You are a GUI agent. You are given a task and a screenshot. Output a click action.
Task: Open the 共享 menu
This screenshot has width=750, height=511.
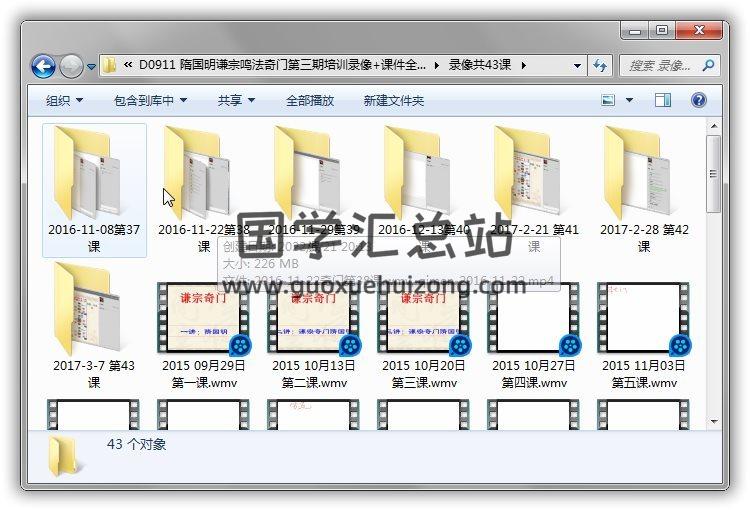pyautogui.click(x=236, y=100)
